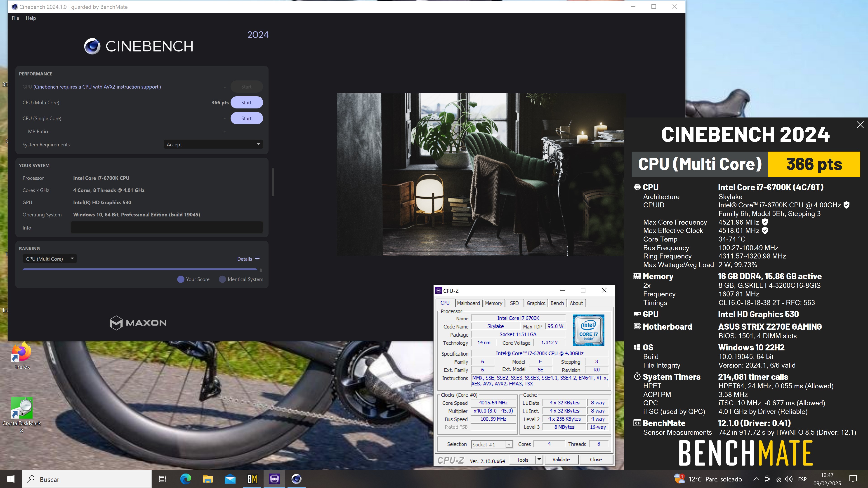Screen dimensions: 868x488
Task: Click the Info input field
Action: point(166,228)
